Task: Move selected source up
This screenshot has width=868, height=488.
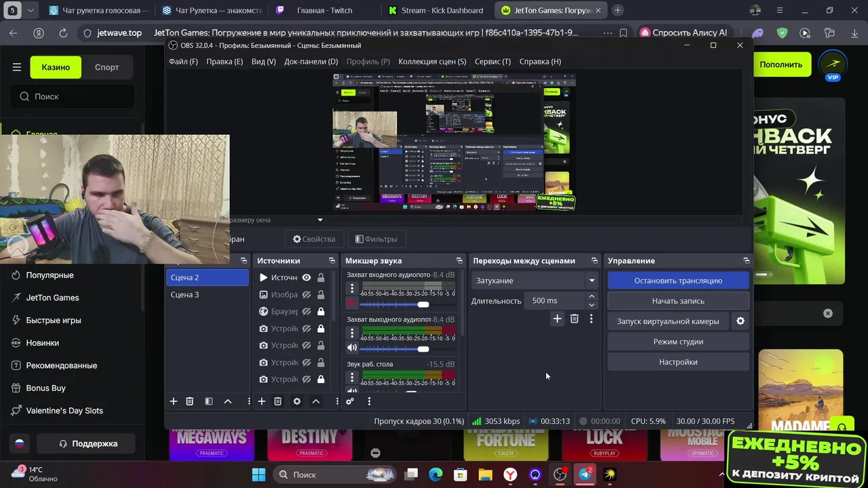Action: point(316,401)
